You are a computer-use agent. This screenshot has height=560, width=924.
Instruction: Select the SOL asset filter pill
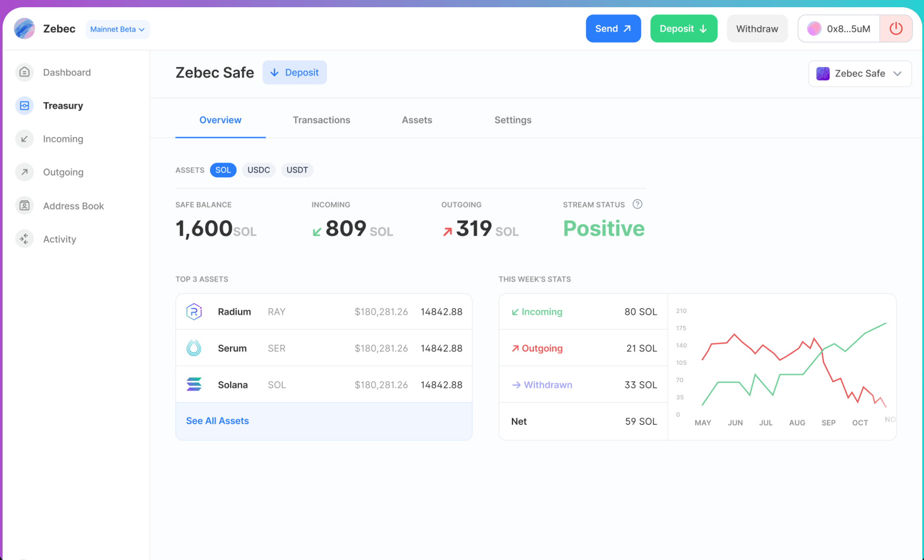click(223, 170)
